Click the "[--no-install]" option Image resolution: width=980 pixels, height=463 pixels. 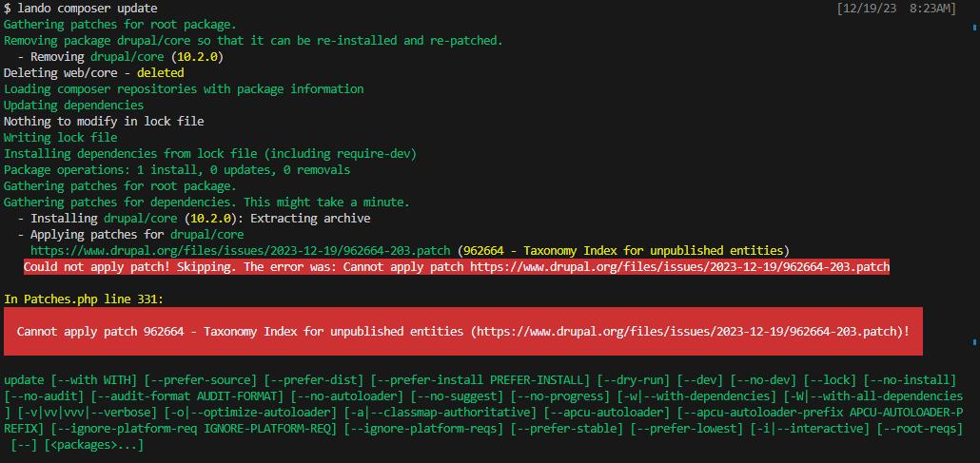point(910,380)
